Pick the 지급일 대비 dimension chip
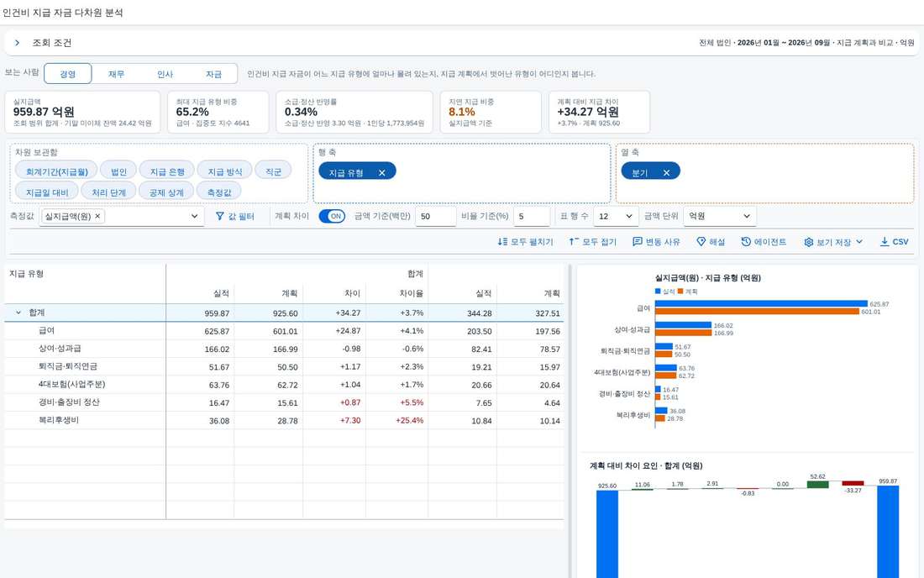The image size is (924, 578). tap(47, 192)
